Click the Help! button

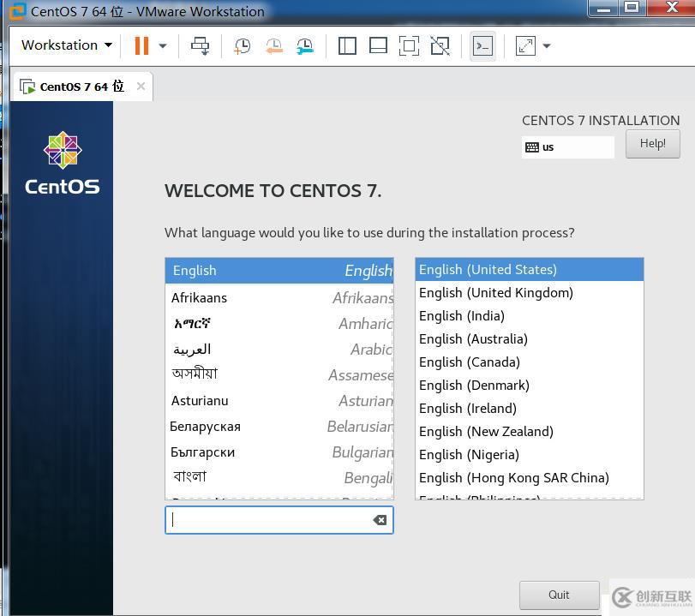652,144
